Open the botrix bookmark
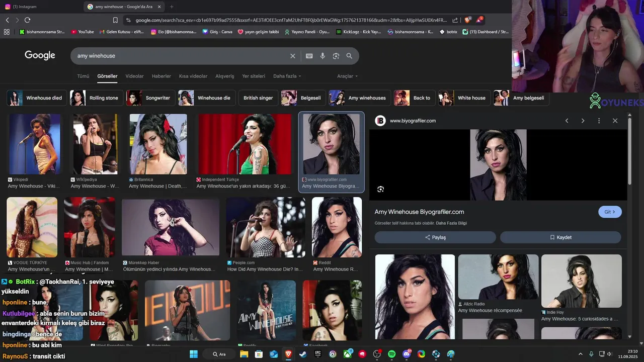 [x=448, y=32]
